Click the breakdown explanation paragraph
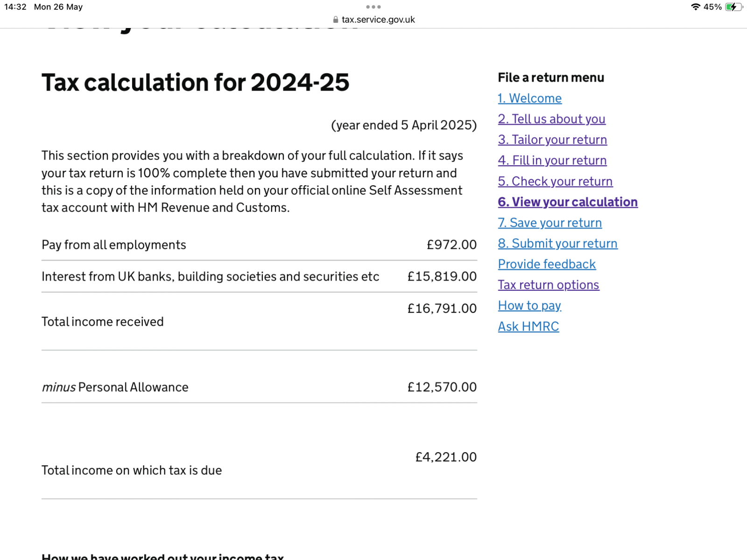Screen dimensions: 747x560 click(253, 182)
